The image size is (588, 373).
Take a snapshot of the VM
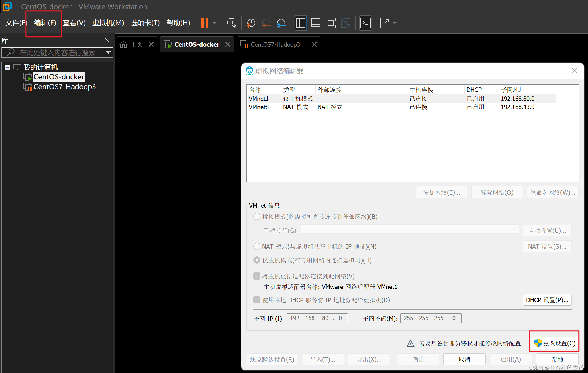251,23
